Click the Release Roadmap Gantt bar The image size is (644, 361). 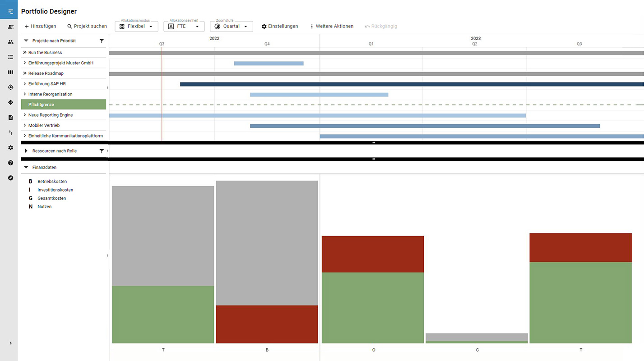point(376,74)
